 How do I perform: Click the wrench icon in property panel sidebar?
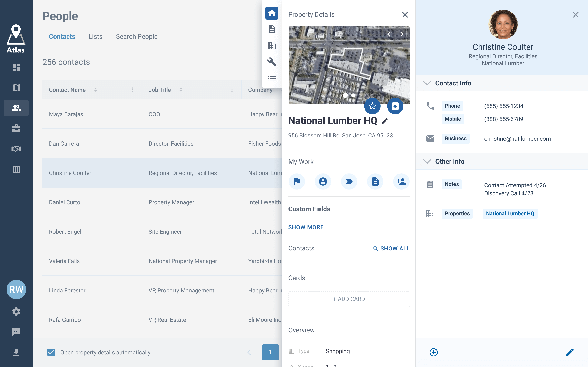(x=272, y=62)
